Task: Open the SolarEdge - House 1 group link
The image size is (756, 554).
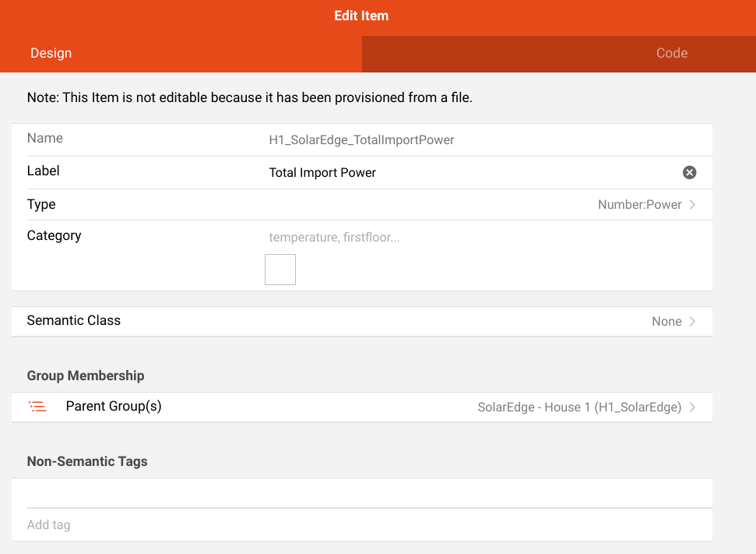Action: pos(579,408)
